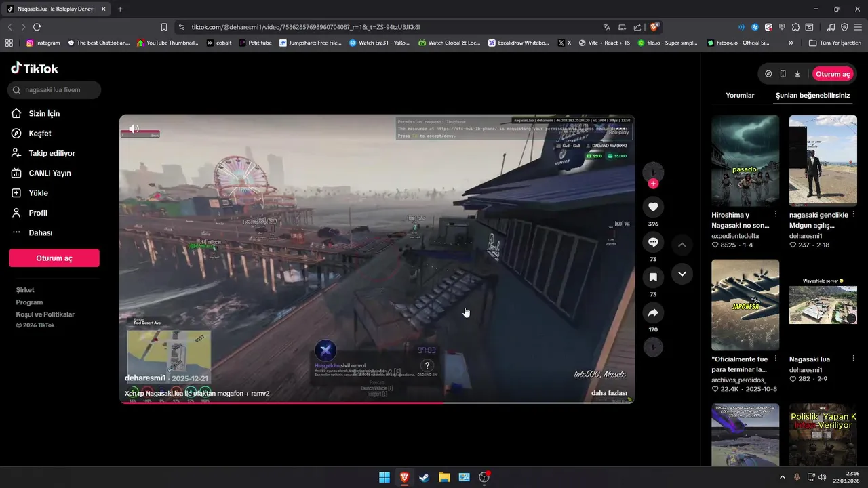Open the browser hamburger menu
This screenshot has height=488, width=868.
(x=858, y=27)
